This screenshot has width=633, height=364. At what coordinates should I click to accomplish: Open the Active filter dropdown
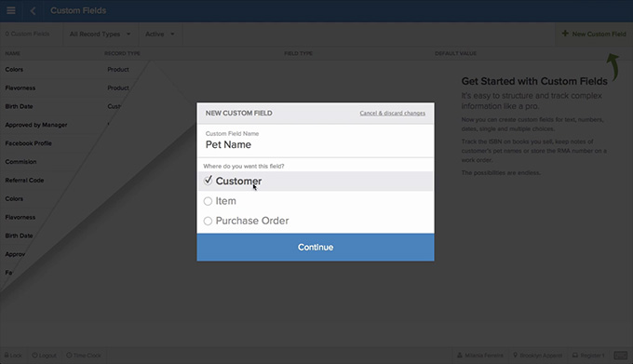160,34
